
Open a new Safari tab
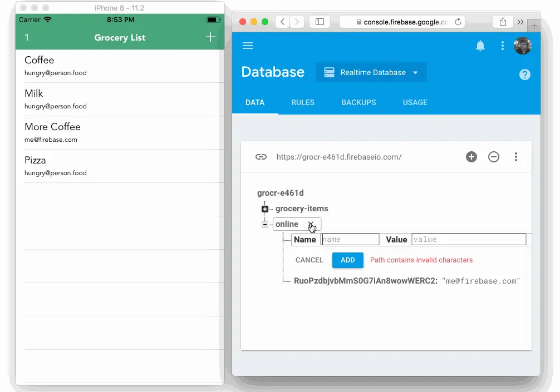(534, 26)
